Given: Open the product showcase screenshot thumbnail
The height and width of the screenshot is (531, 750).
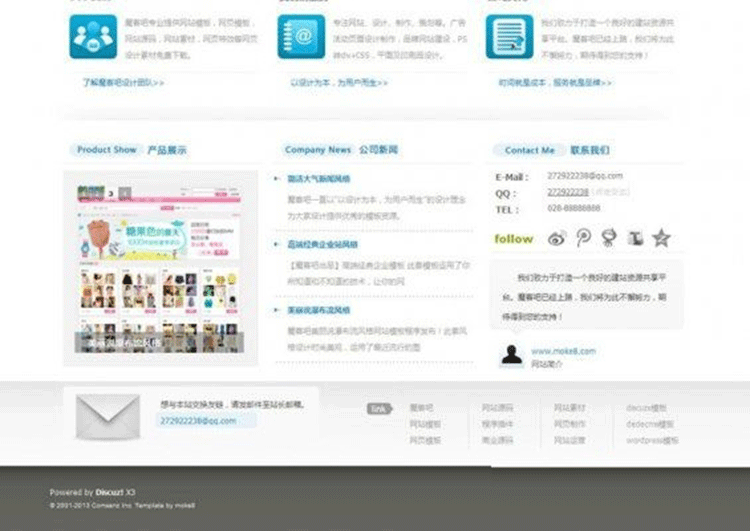Looking at the screenshot, I should [x=160, y=269].
